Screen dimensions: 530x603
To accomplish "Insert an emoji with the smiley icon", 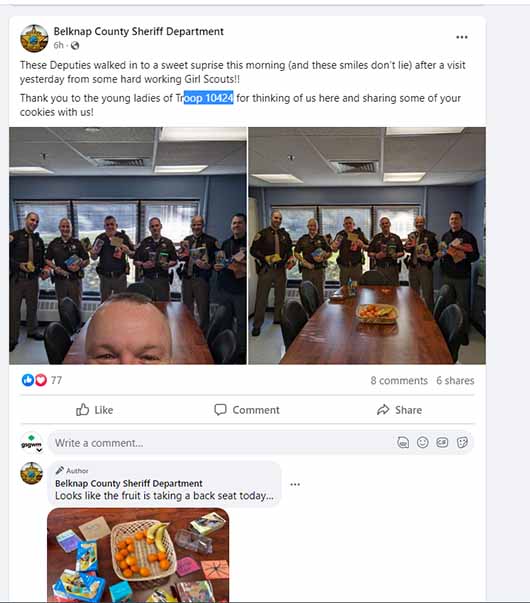I will [422, 443].
